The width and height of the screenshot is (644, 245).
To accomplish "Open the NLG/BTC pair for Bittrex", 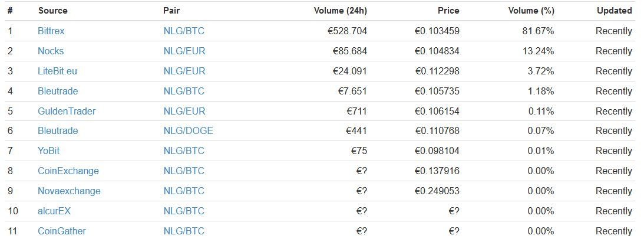I will (184, 31).
